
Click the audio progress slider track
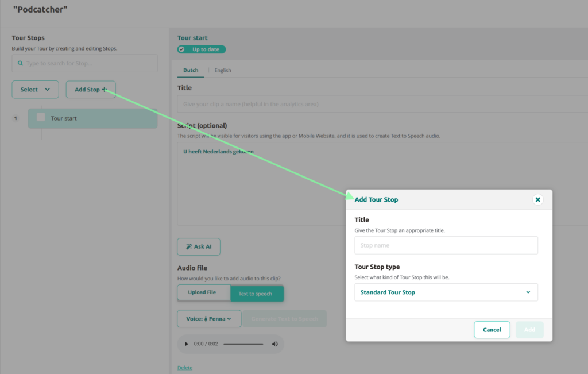tap(243, 344)
